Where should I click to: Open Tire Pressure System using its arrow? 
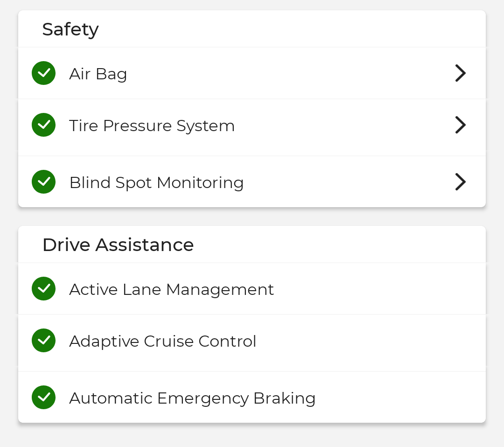460,125
